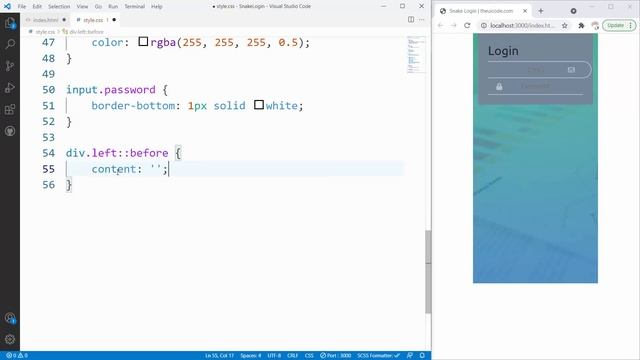The width and height of the screenshot is (640, 360).
Task: Click the editor vertical scrollbar thumb
Action: (428, 272)
